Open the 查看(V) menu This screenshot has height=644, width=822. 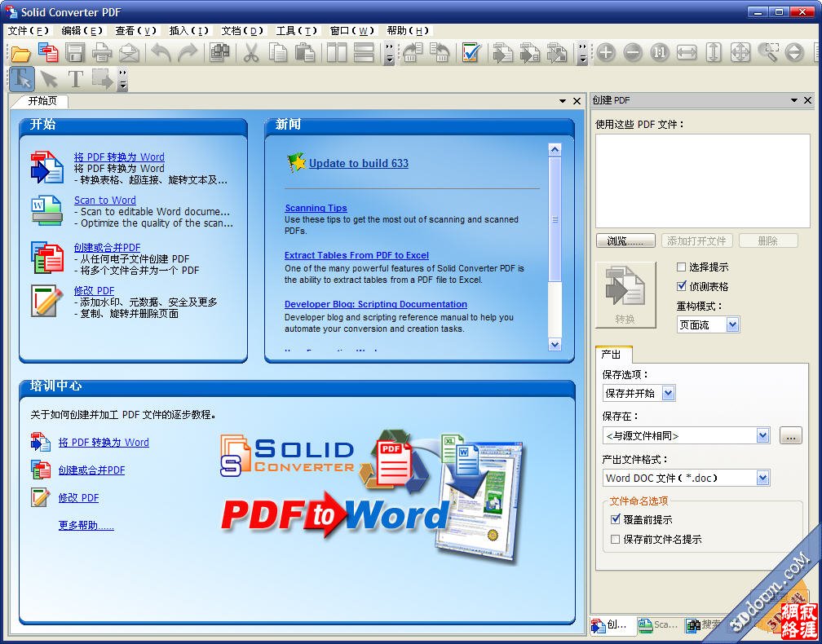(135, 31)
